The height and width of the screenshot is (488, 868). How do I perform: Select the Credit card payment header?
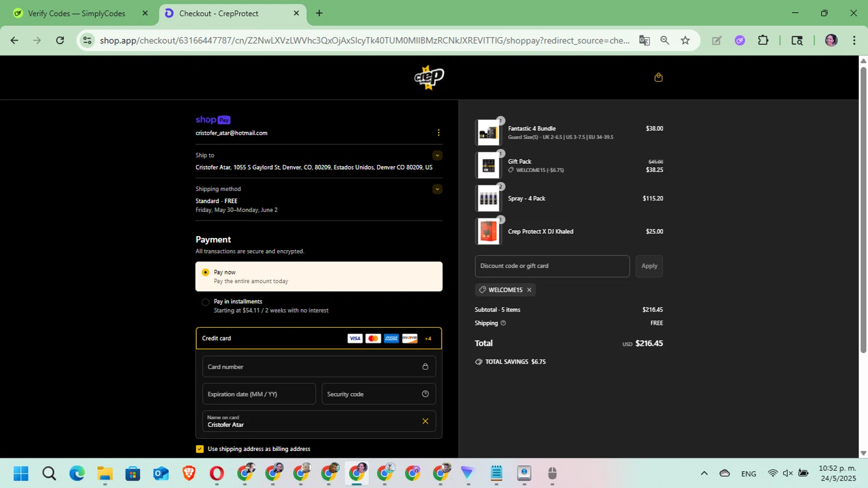[x=319, y=338]
